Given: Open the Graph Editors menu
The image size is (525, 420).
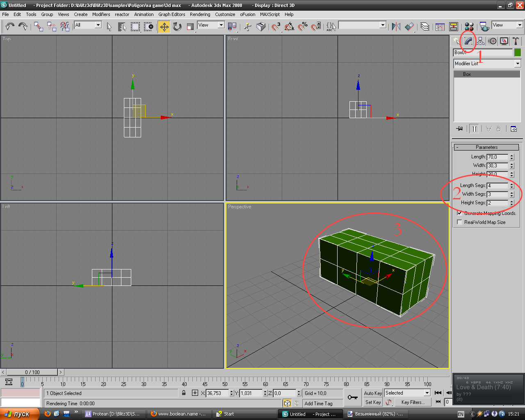Looking at the screenshot, I should click(x=171, y=14).
